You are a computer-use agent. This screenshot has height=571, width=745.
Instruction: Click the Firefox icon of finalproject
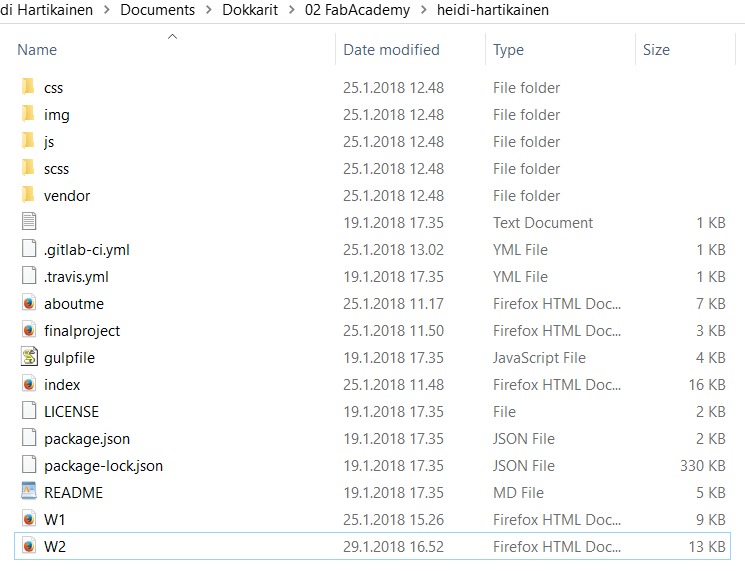pyautogui.click(x=29, y=330)
